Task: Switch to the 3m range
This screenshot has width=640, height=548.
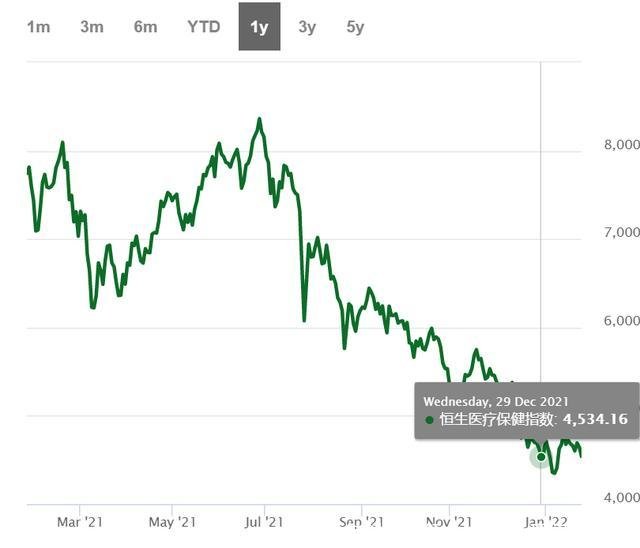Action: pos(91,27)
